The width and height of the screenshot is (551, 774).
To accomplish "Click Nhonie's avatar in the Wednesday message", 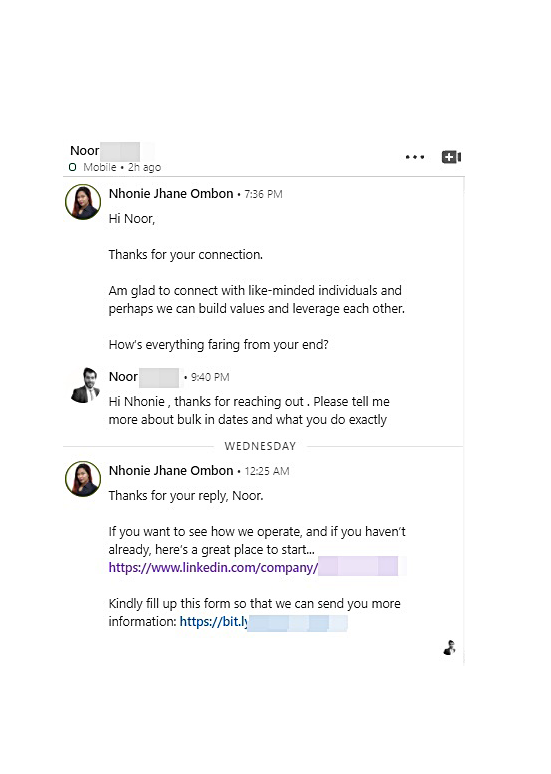I will (x=83, y=479).
